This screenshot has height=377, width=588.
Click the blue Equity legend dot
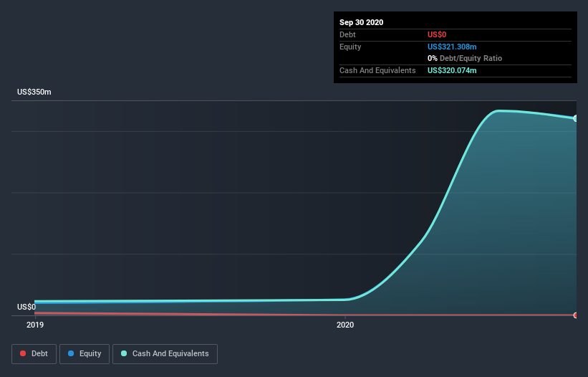tap(71, 353)
